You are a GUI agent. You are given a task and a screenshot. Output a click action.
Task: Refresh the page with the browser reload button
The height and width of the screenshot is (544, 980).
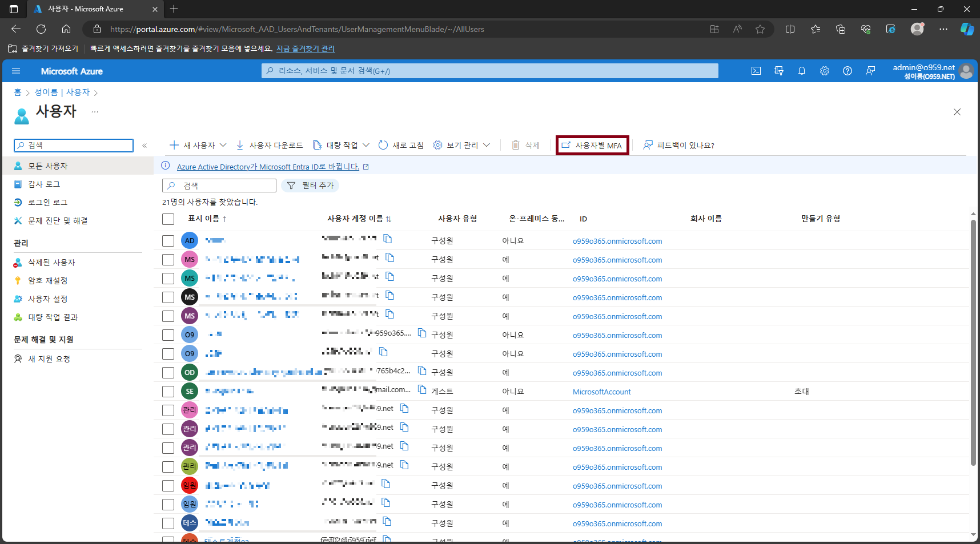41,29
